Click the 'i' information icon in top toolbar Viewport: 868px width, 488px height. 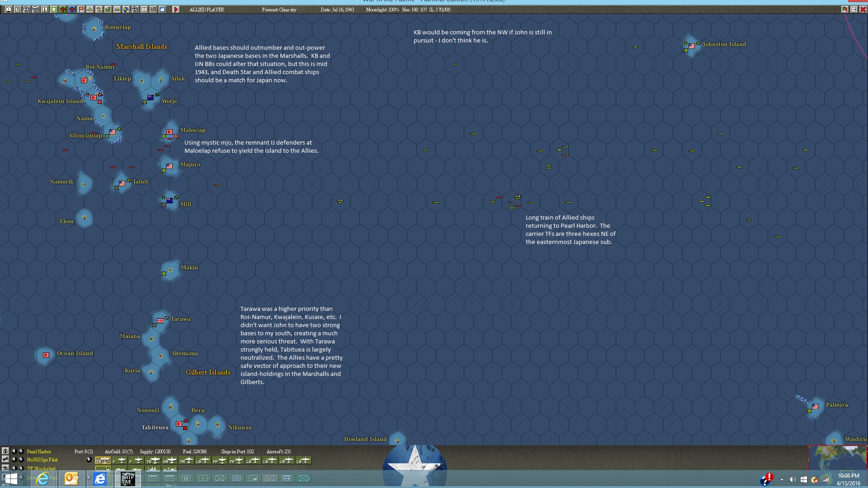coord(45,9)
